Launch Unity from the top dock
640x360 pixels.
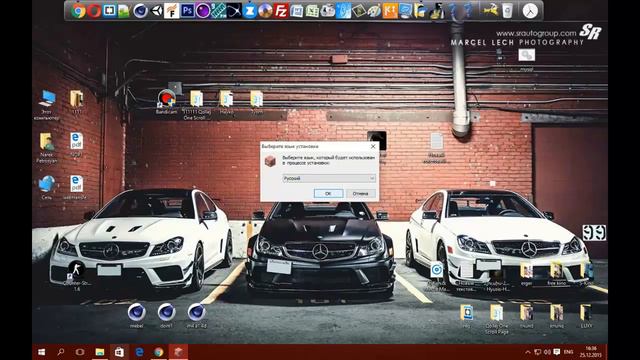click(156, 11)
